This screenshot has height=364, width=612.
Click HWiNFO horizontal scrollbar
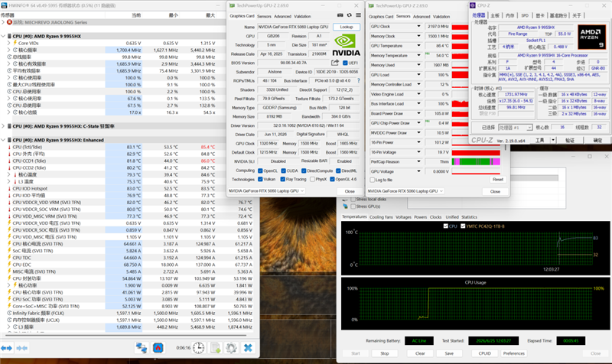pyautogui.click(x=125, y=335)
